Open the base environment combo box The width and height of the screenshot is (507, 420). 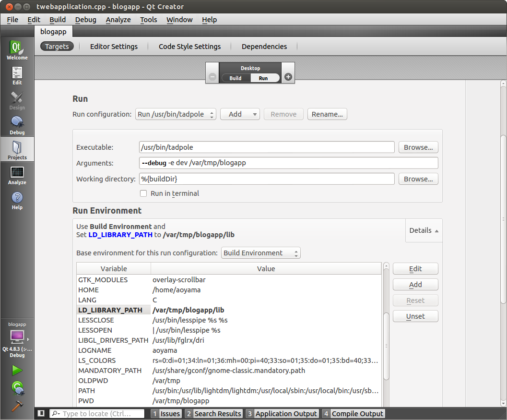[x=260, y=253]
